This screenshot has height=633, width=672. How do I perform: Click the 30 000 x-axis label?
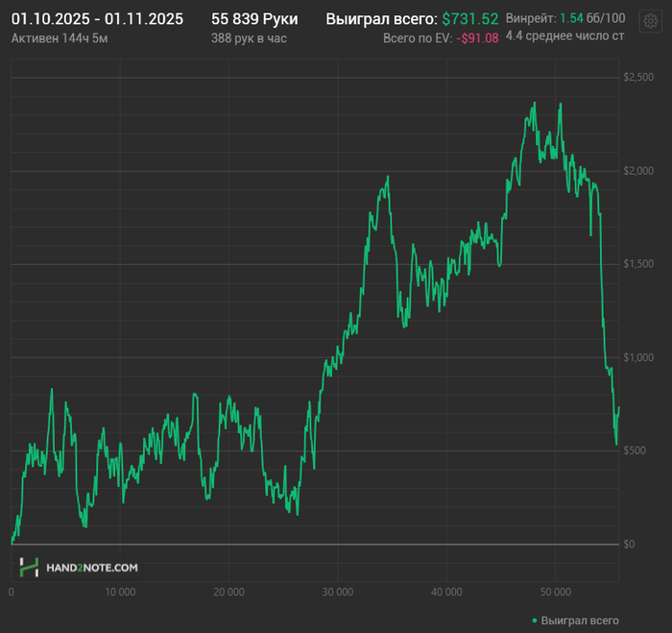[x=338, y=593]
